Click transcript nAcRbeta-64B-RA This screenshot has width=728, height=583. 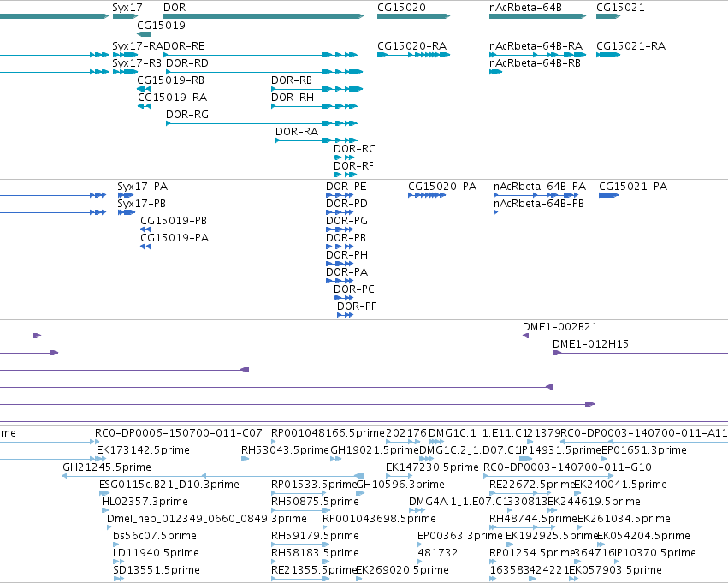click(x=537, y=55)
